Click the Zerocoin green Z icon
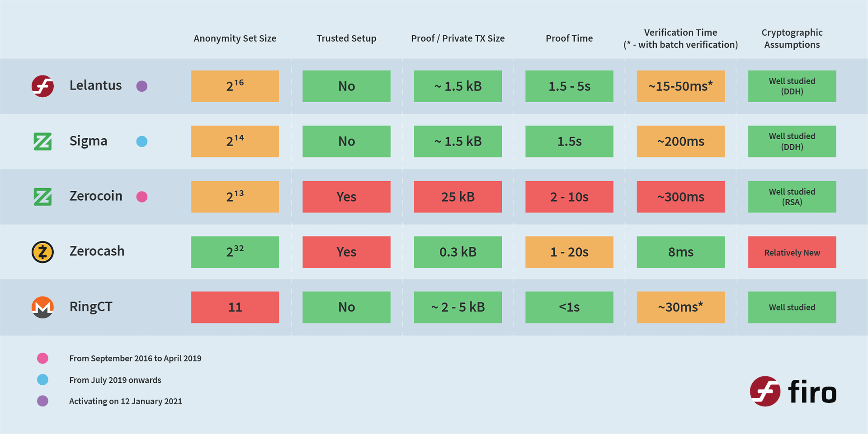The height and width of the screenshot is (434, 868). (x=42, y=197)
